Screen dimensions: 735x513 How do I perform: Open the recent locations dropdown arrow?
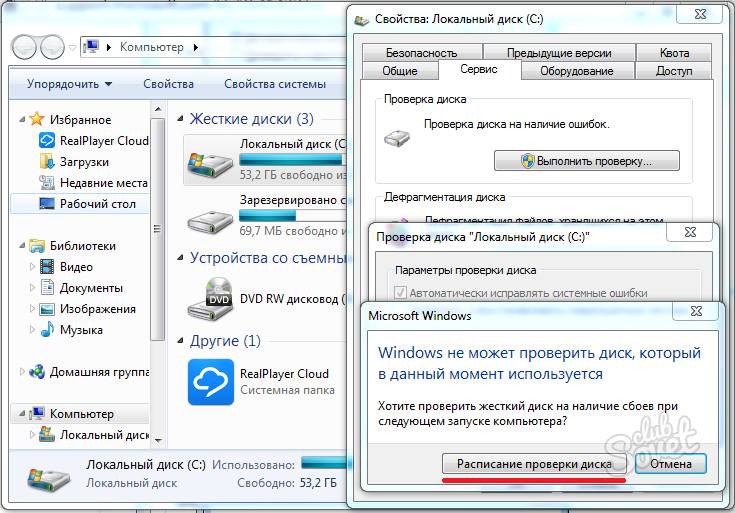coord(72,47)
